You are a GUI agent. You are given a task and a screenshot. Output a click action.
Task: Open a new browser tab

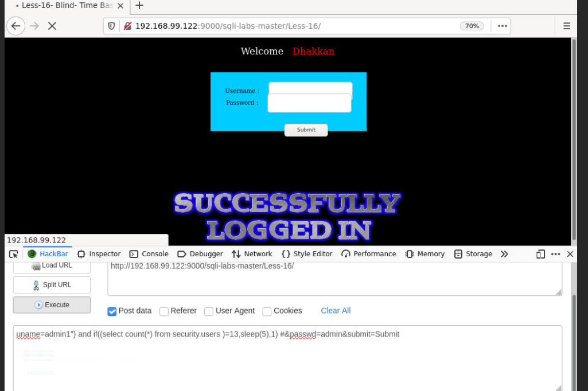pyautogui.click(x=139, y=5)
